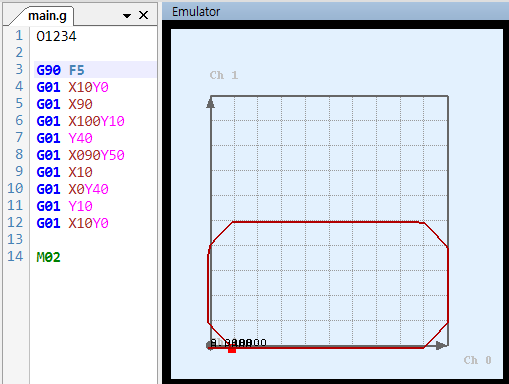Screen dimensions: 509x384
Task: Click the Emulator panel title
Action: pyautogui.click(x=196, y=12)
